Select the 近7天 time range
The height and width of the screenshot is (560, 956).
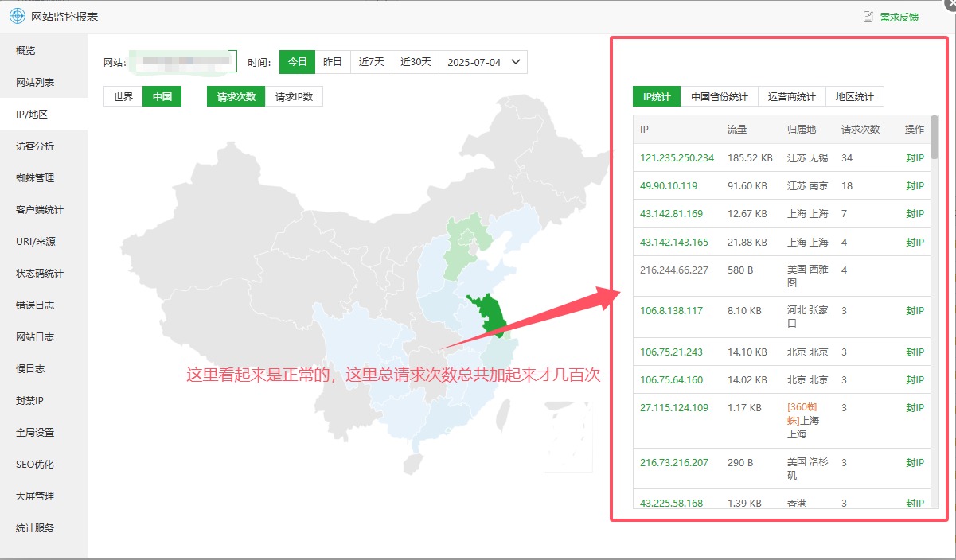(371, 61)
